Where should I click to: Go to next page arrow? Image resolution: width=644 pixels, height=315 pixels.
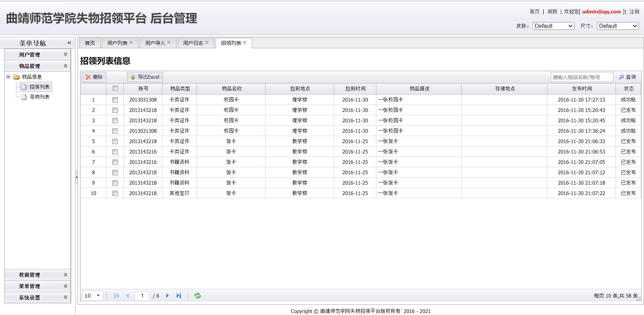[x=167, y=296]
